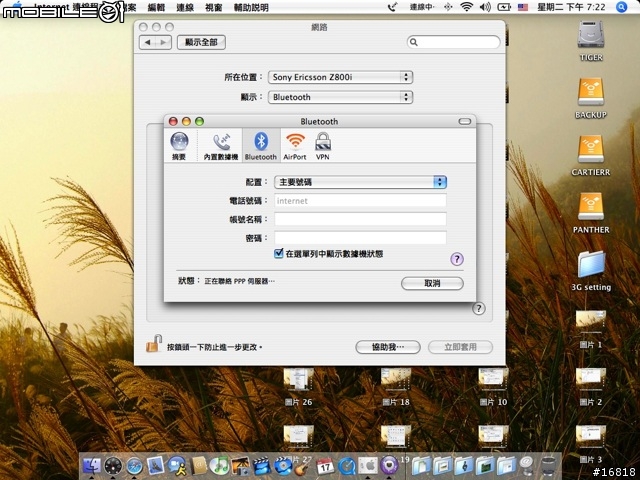Open Spotlight search in menu bar
The width and height of the screenshot is (640, 480).
[621, 7]
